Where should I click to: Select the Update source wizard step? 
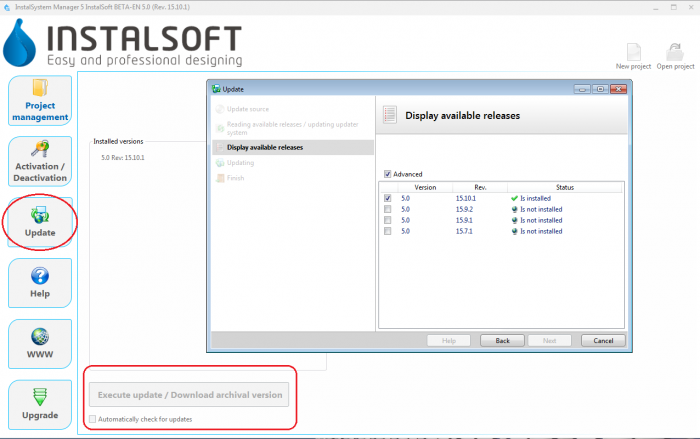[x=248, y=108]
